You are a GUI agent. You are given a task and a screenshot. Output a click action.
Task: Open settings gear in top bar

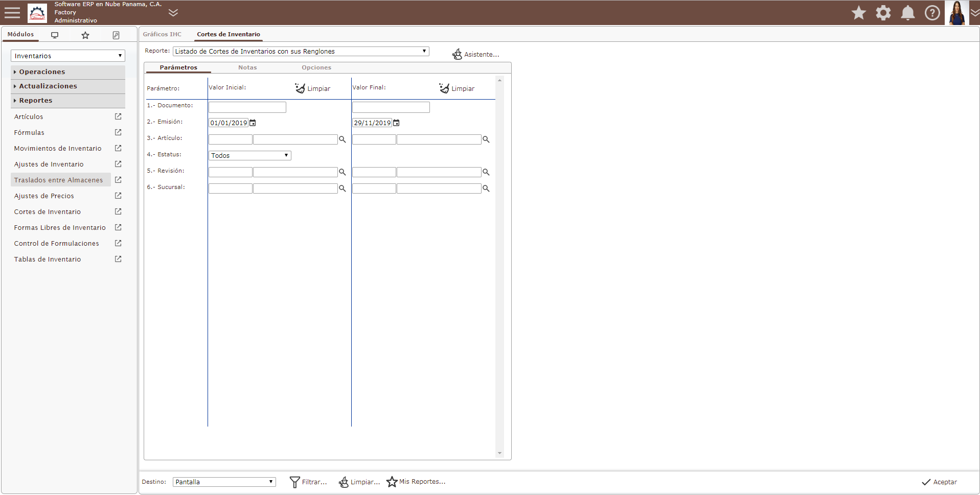coord(883,13)
